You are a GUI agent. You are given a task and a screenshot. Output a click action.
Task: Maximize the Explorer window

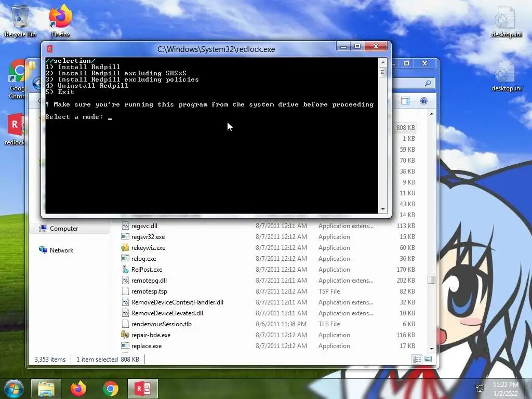point(406,63)
